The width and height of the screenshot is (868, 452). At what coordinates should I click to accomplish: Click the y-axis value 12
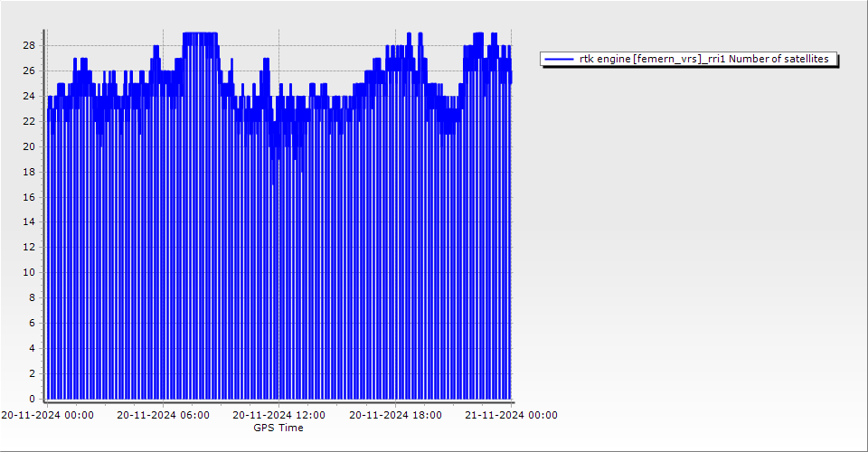point(29,247)
